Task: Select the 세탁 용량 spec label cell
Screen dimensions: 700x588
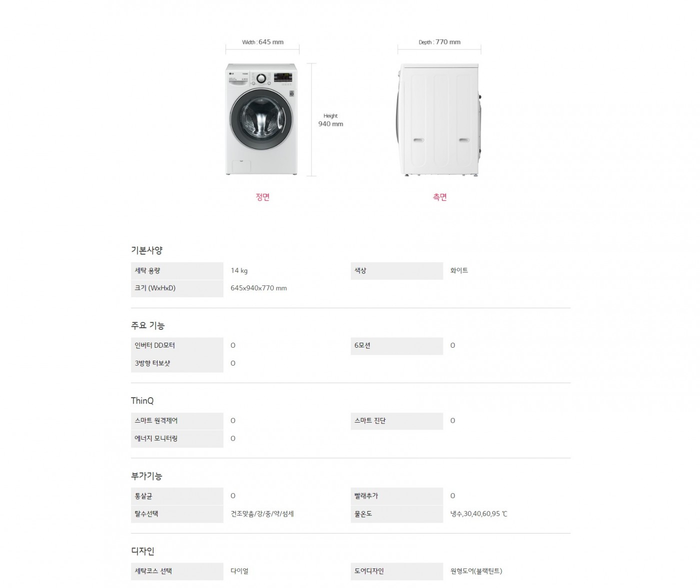Action: (x=177, y=271)
